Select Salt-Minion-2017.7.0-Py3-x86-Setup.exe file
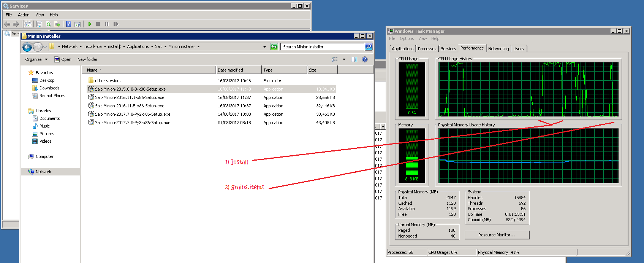 click(x=211, y=123)
